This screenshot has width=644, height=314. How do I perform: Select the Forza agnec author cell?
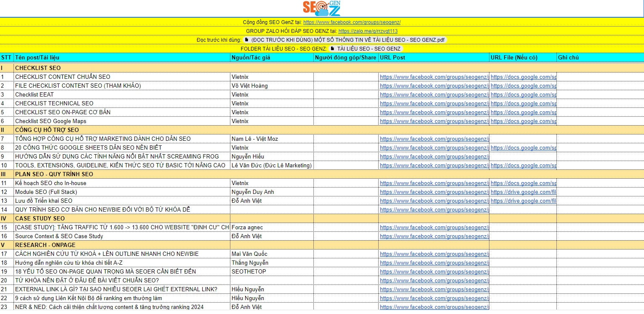[272, 227]
